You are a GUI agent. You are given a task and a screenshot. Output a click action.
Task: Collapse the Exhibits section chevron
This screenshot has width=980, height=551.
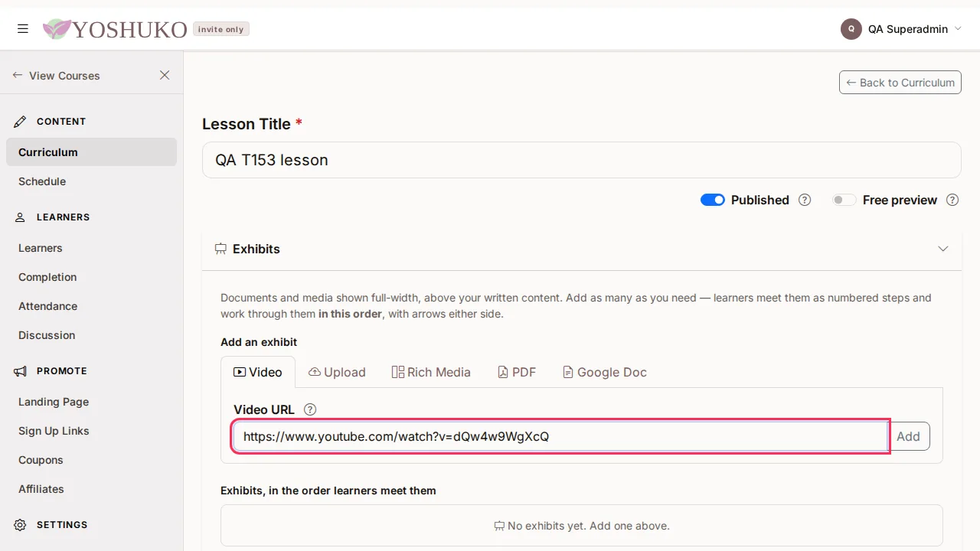click(x=943, y=249)
